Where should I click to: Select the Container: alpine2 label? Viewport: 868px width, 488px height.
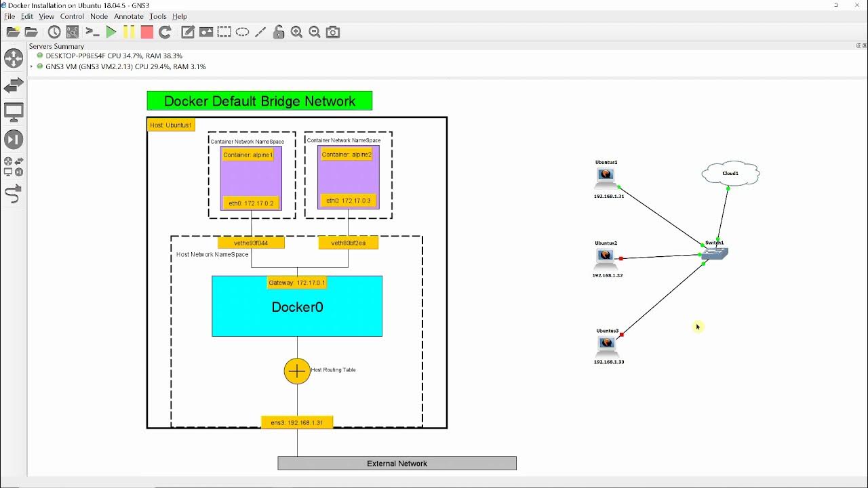(x=347, y=155)
